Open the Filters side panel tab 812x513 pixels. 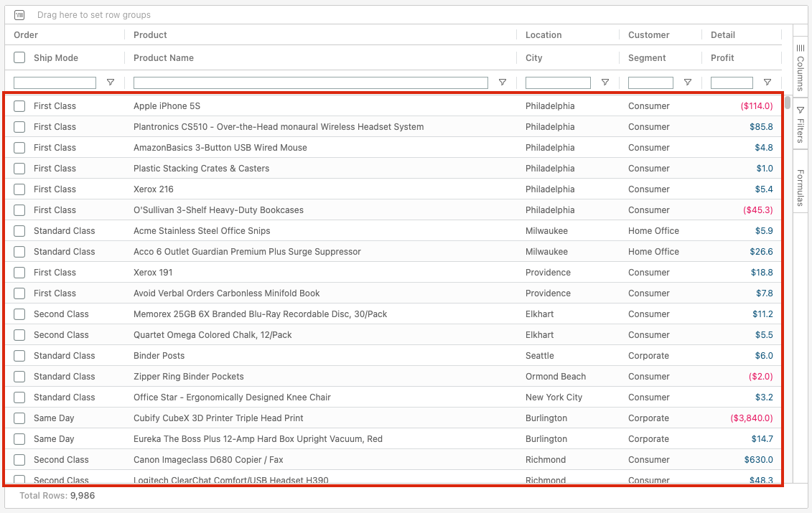click(x=801, y=125)
